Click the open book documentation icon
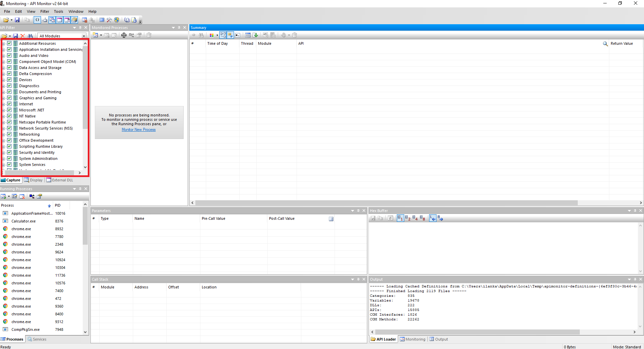 pos(127,20)
